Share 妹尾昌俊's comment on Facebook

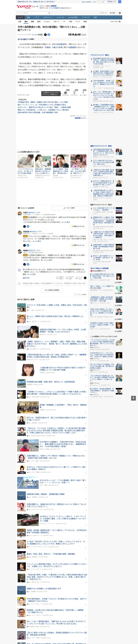pyautogui.click(x=28, y=245)
